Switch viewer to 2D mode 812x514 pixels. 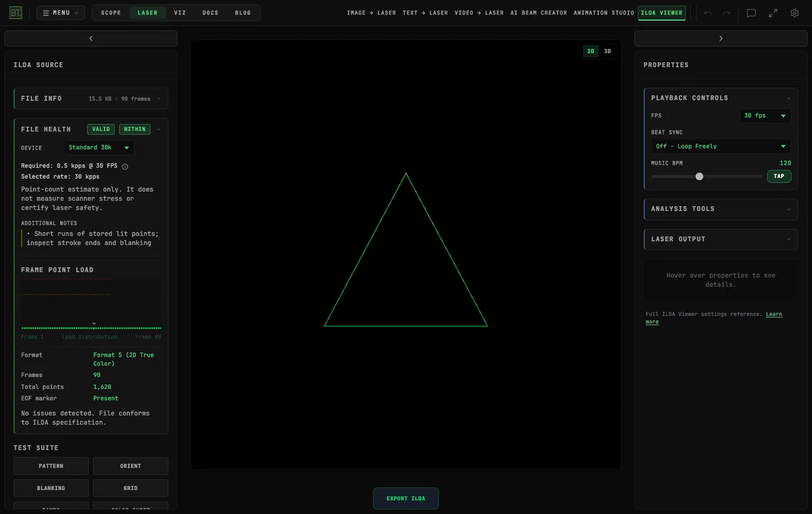pyautogui.click(x=591, y=51)
